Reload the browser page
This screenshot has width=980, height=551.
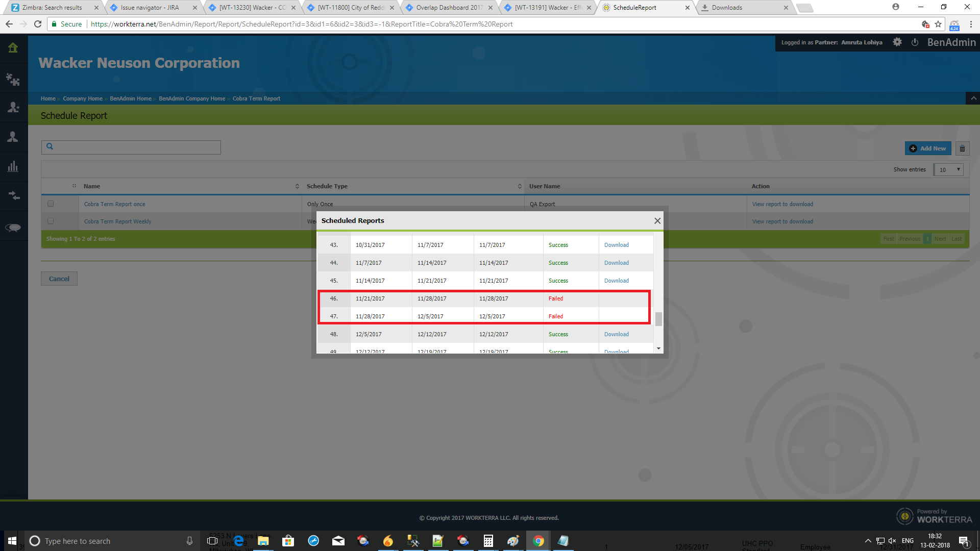[x=38, y=24]
